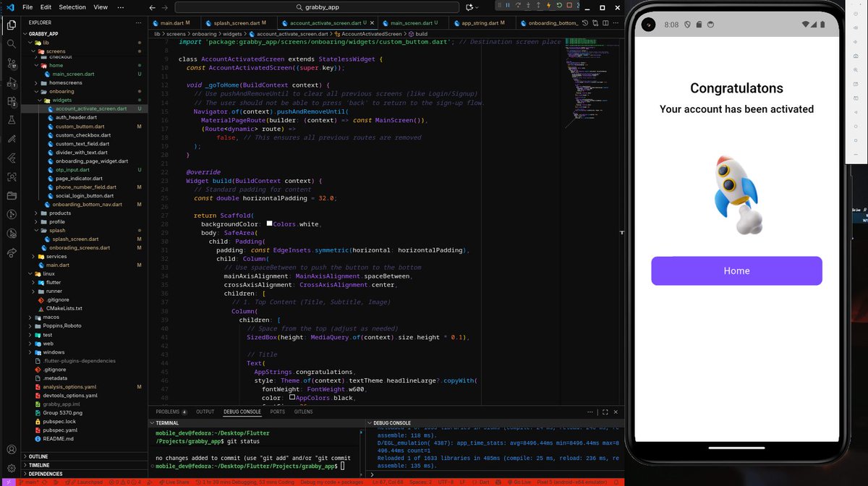868x486 pixels.
Task: Open Copilot chat icon in title bar
Action: [471, 7]
